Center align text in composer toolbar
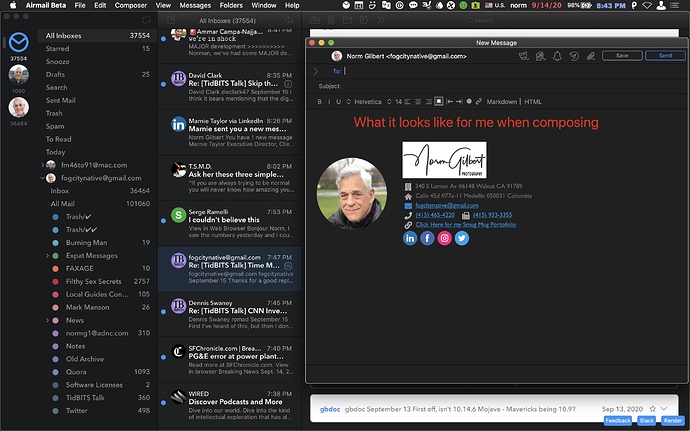690x431 pixels. click(x=418, y=102)
